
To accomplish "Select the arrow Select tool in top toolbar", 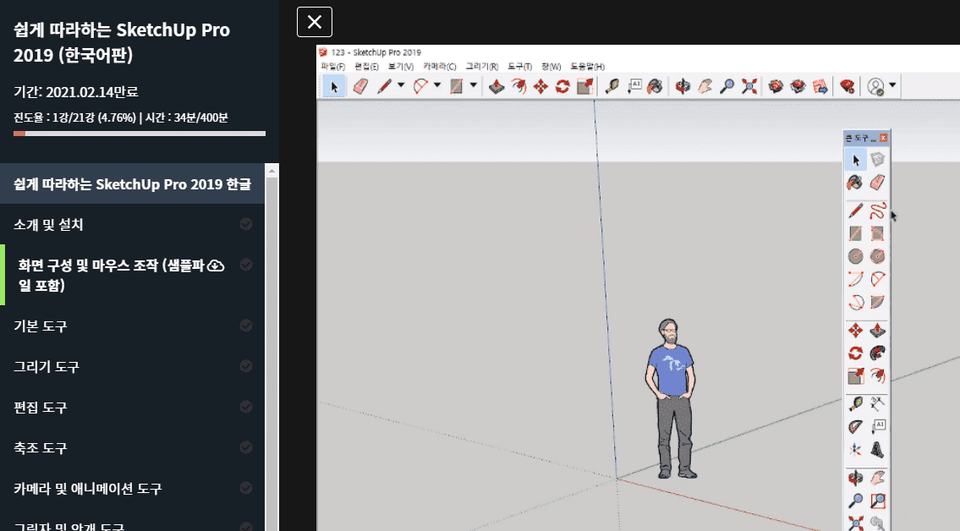I will tap(334, 86).
